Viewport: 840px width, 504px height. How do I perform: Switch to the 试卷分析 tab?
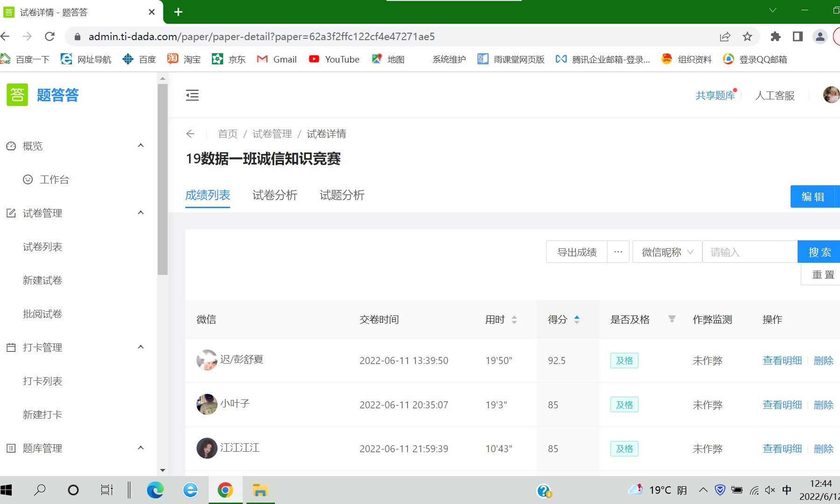pyautogui.click(x=274, y=195)
